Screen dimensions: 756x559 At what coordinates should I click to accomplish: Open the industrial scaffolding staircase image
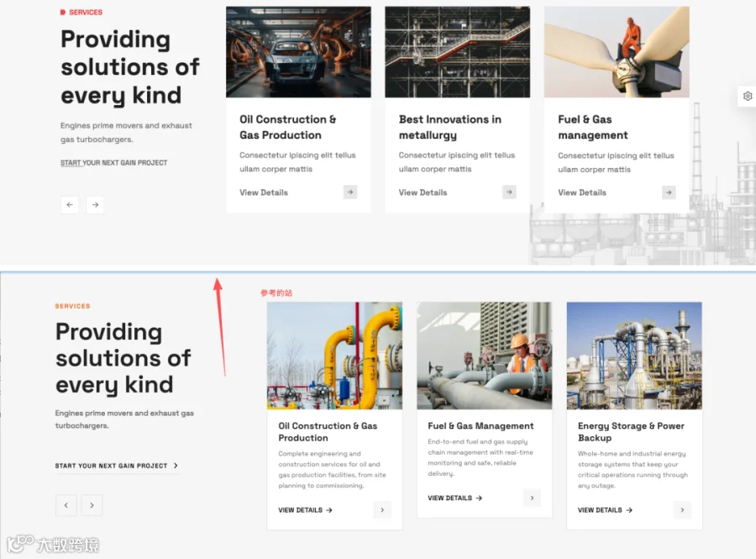(458, 52)
